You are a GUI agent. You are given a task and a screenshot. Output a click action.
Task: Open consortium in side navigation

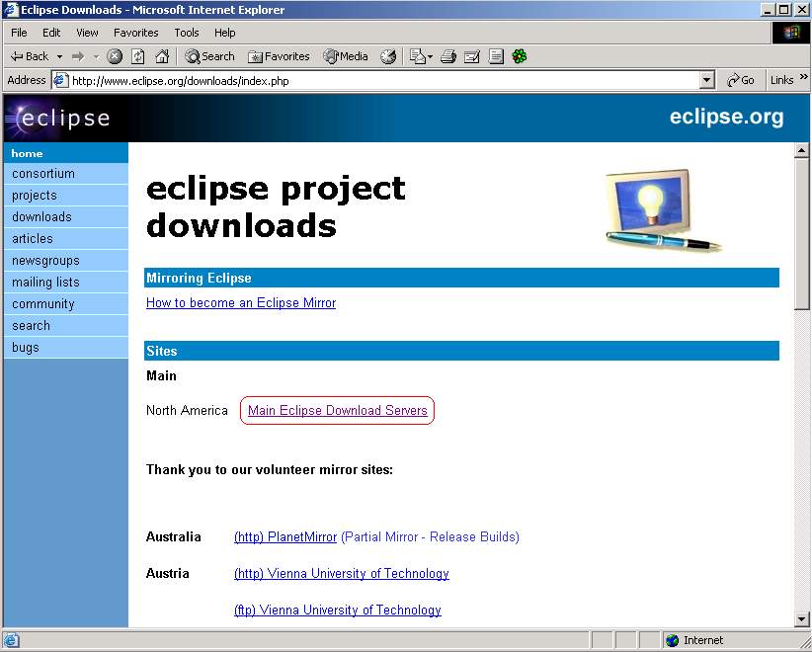tap(66, 174)
